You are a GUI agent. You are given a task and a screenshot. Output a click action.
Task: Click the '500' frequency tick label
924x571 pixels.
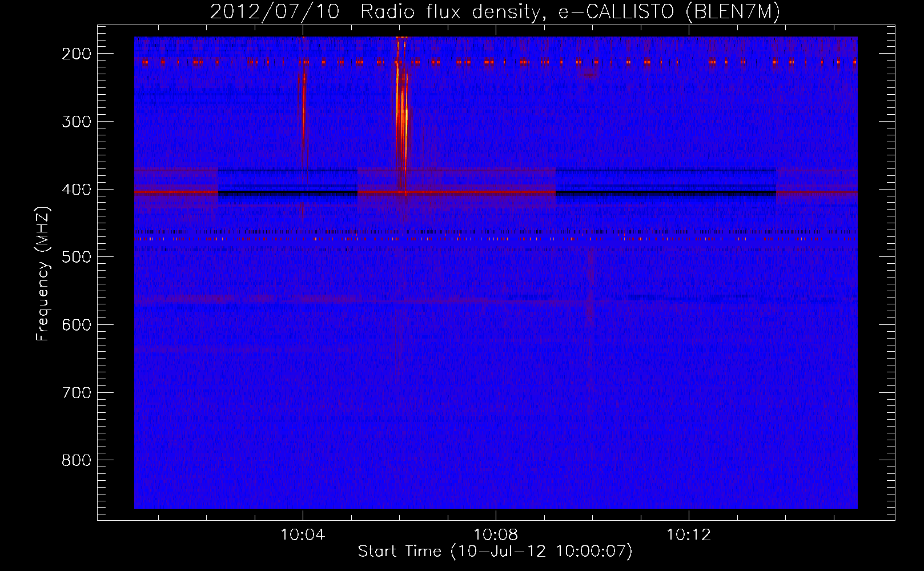(76, 257)
